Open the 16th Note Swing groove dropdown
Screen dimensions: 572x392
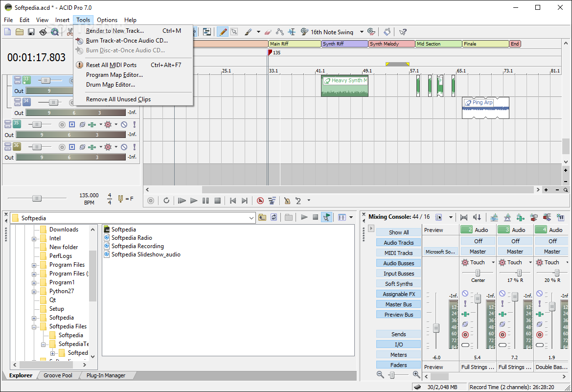pyautogui.click(x=362, y=32)
